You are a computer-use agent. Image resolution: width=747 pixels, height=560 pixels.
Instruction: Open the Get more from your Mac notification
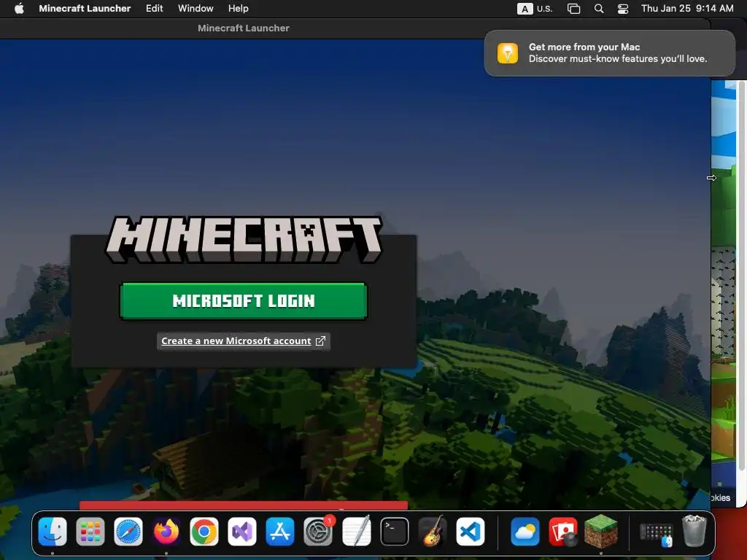[610, 52]
